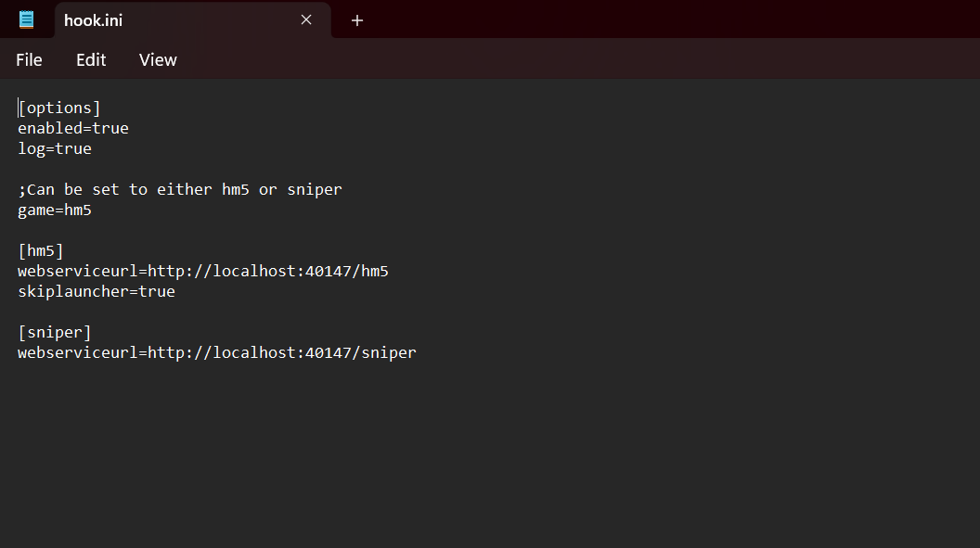Screen dimensions: 980x548
Task: Click the comment line about hm5 or sniper
Action: [180, 190]
